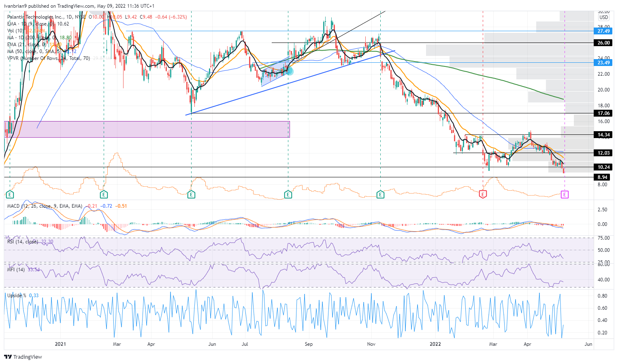Select the purple shaded rectangle zone
Image resolution: width=618 pixels, height=364 pixels.
pos(147,129)
